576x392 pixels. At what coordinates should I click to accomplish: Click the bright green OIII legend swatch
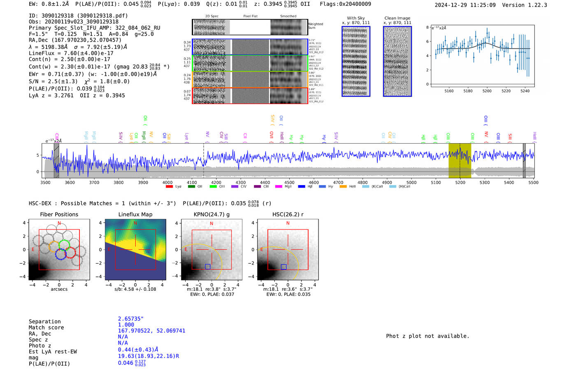[x=213, y=187]
